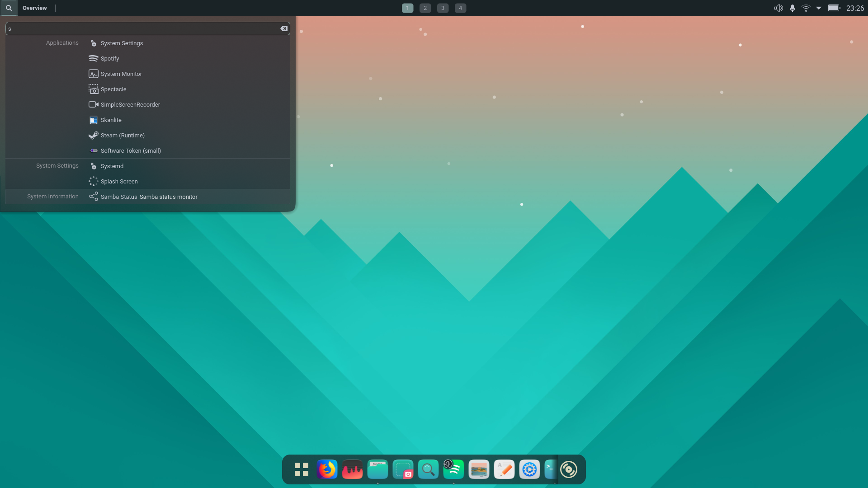Click the disc media icon in dock
The width and height of the screenshot is (868, 488).
(569, 469)
